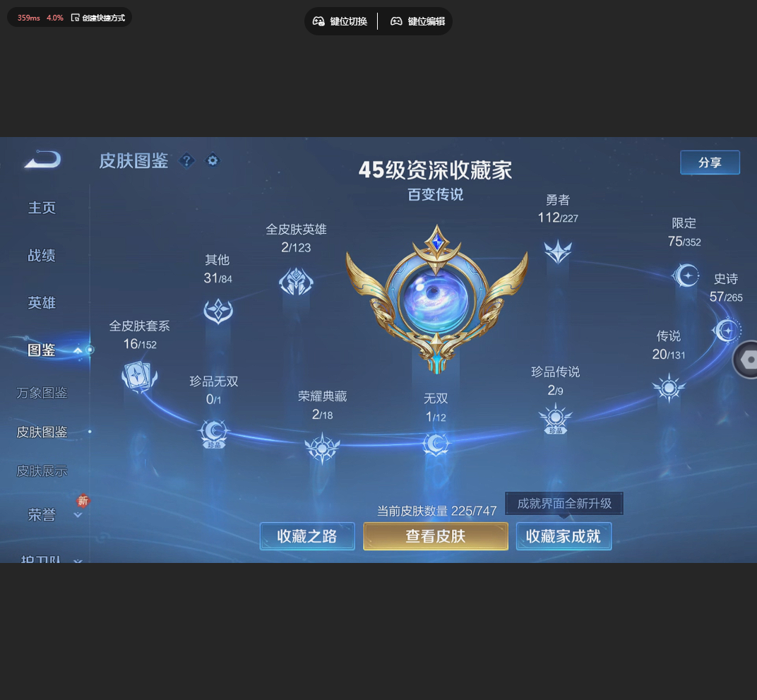Open the 万象图鉴 sidebar entry

coord(42,393)
